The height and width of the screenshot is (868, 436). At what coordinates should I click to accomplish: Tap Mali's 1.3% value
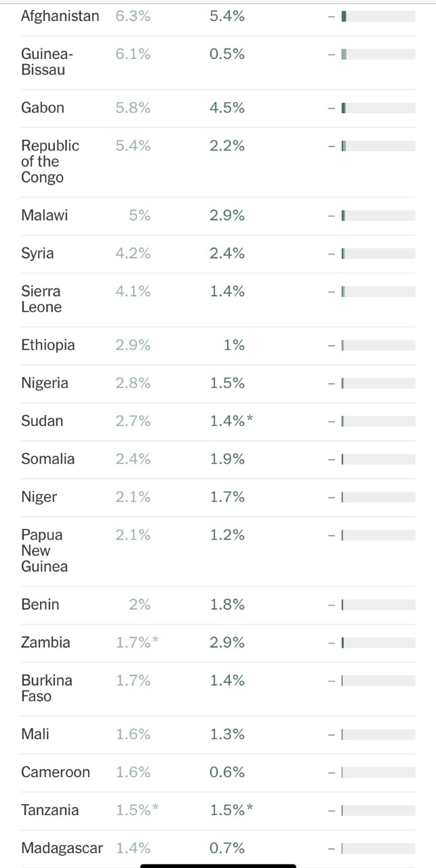click(227, 734)
